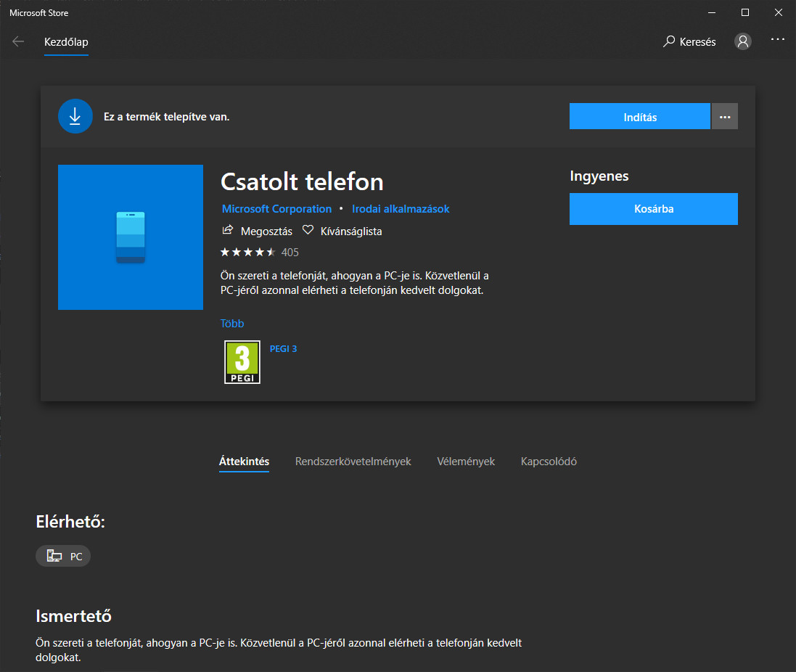Open the Irodai alkalmazások category link
The width and height of the screenshot is (796, 672).
click(401, 208)
